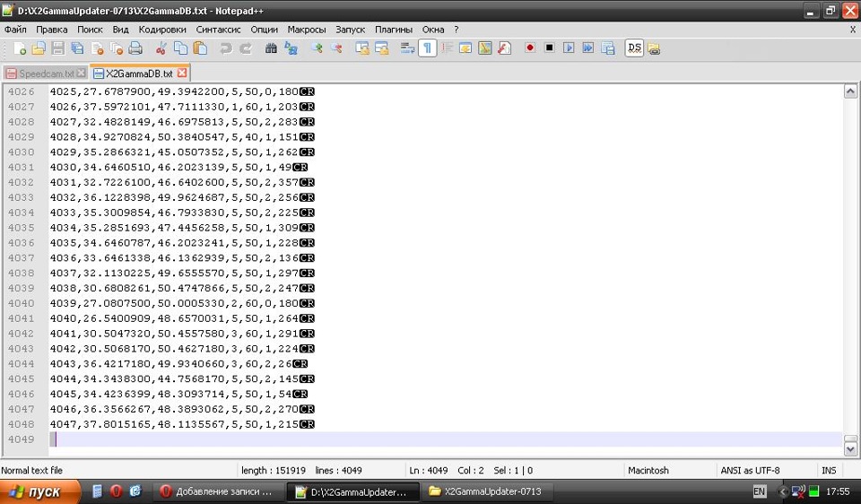Screen dimensions: 861x504
Task: Stop macro recording square button
Action: [549, 48]
